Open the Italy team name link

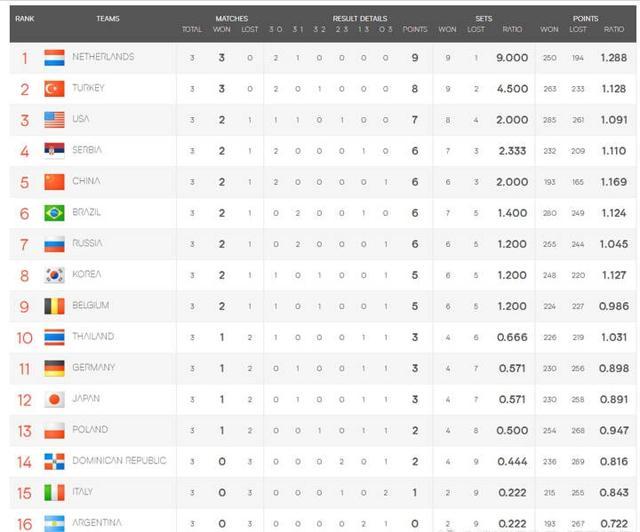(82, 492)
